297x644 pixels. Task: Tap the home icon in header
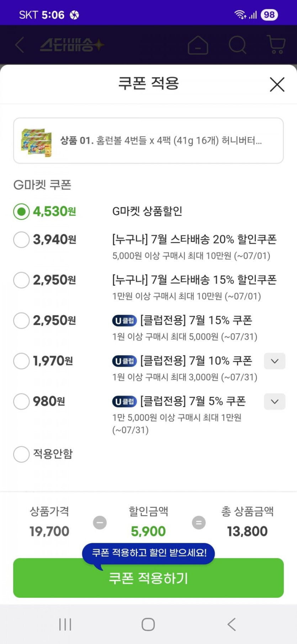tap(198, 45)
